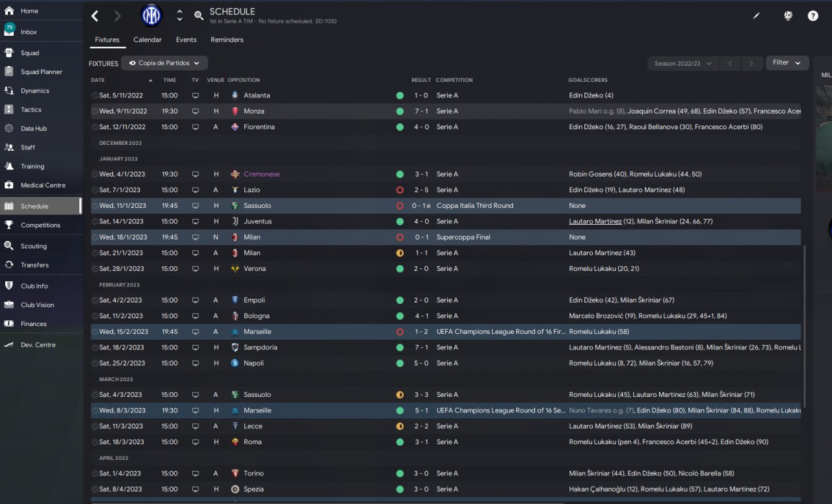Click Lautaro Martinez in the Juventus match scorers

pos(595,221)
